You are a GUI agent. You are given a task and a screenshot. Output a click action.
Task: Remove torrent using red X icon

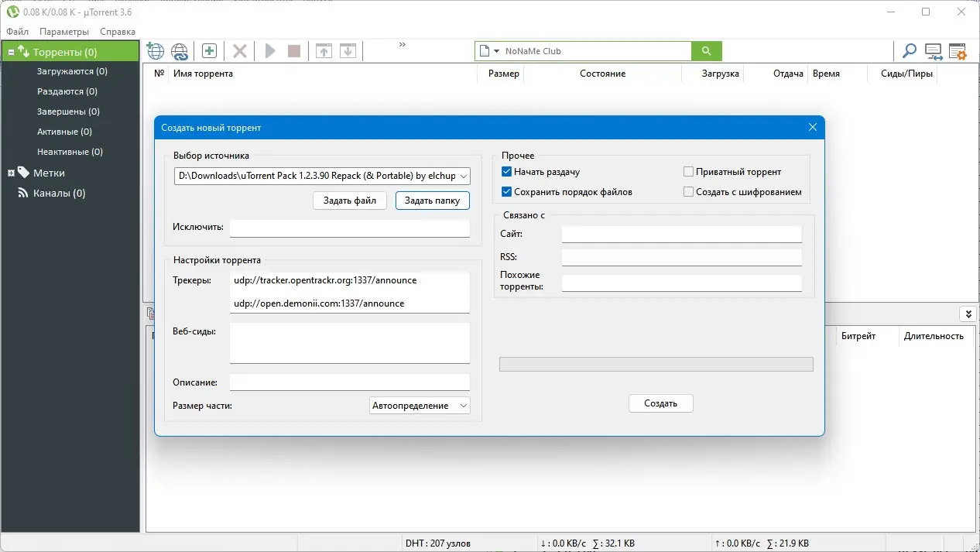[239, 50]
